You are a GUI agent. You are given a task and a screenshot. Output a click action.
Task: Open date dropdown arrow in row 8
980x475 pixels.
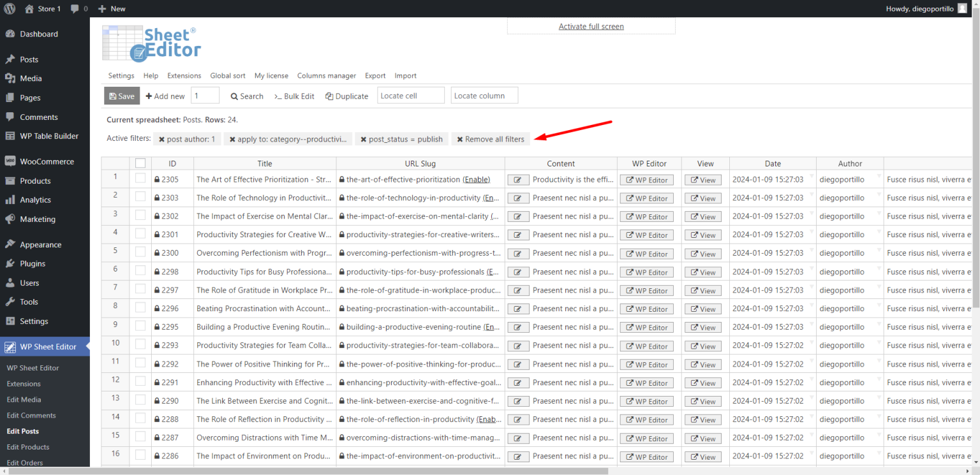point(812,305)
